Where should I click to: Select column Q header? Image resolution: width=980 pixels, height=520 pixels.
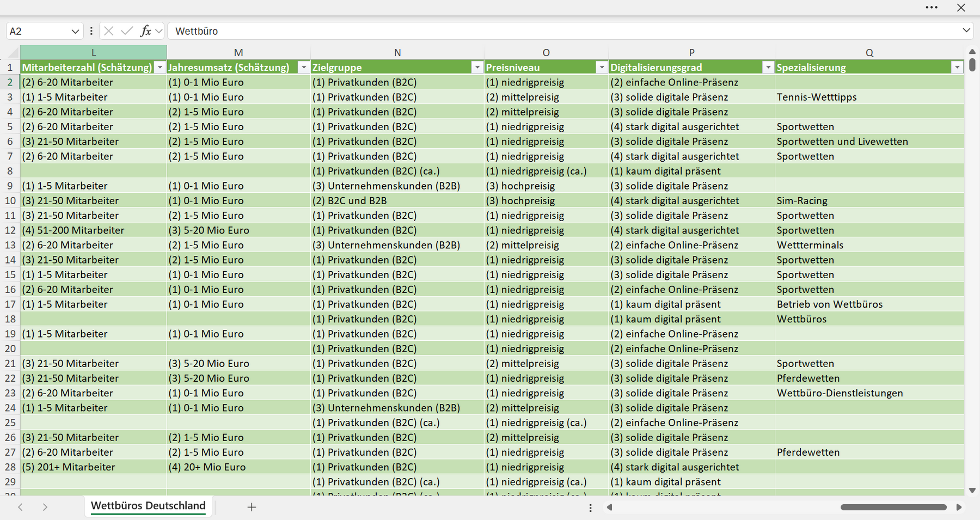pos(869,52)
